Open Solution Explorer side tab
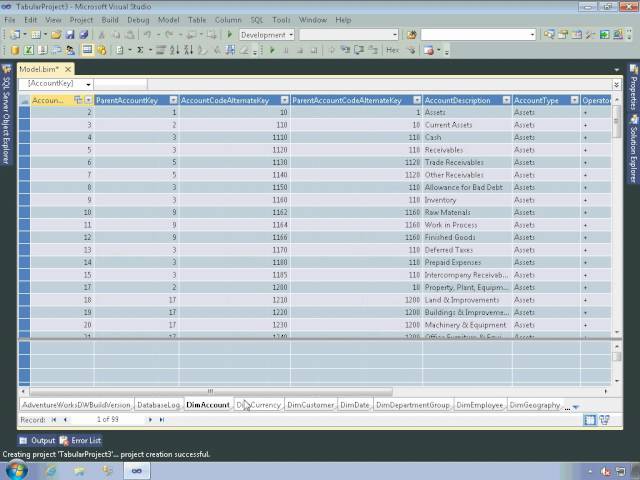The image size is (640, 480). coord(633,148)
